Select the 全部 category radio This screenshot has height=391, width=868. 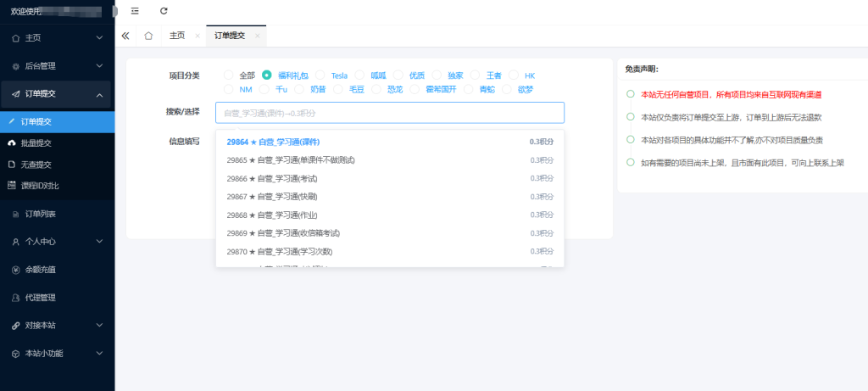click(x=229, y=75)
